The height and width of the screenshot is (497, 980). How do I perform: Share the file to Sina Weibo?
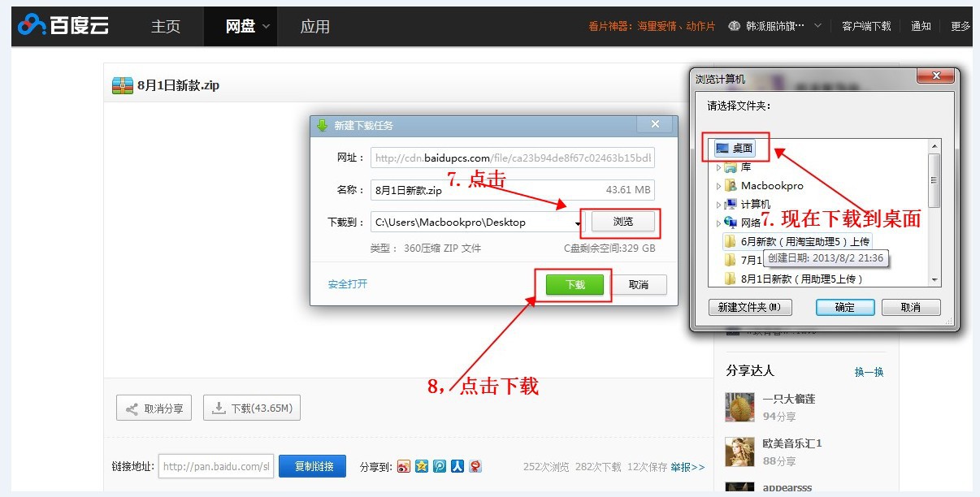click(404, 466)
